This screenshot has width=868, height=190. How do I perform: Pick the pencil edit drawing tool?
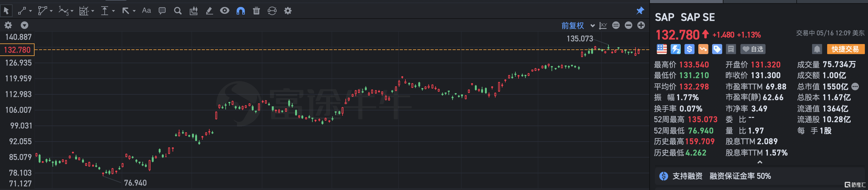coord(209,11)
